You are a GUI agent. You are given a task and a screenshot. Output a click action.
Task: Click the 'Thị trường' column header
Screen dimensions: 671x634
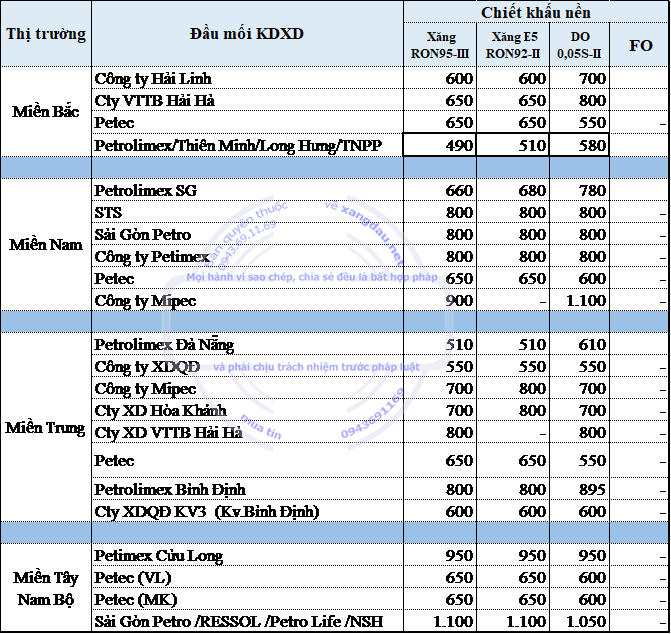pos(46,34)
